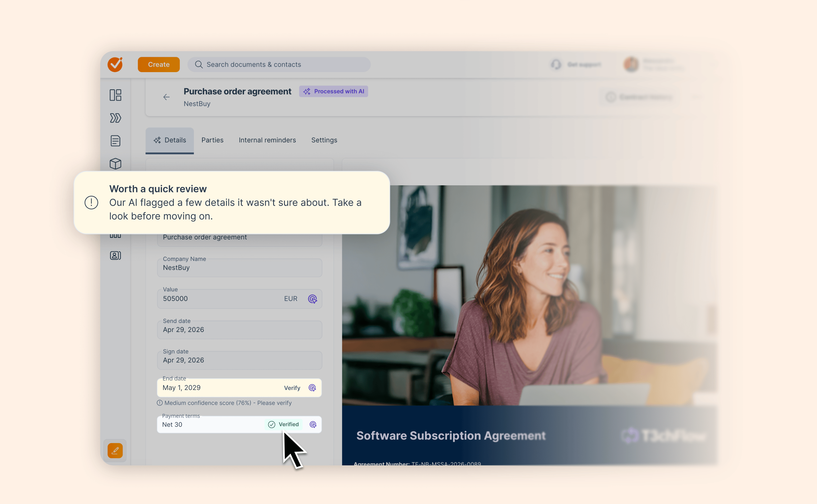817x504 pixels.
Task: Open the dashboard layout sidebar icon
Action: coord(115,95)
